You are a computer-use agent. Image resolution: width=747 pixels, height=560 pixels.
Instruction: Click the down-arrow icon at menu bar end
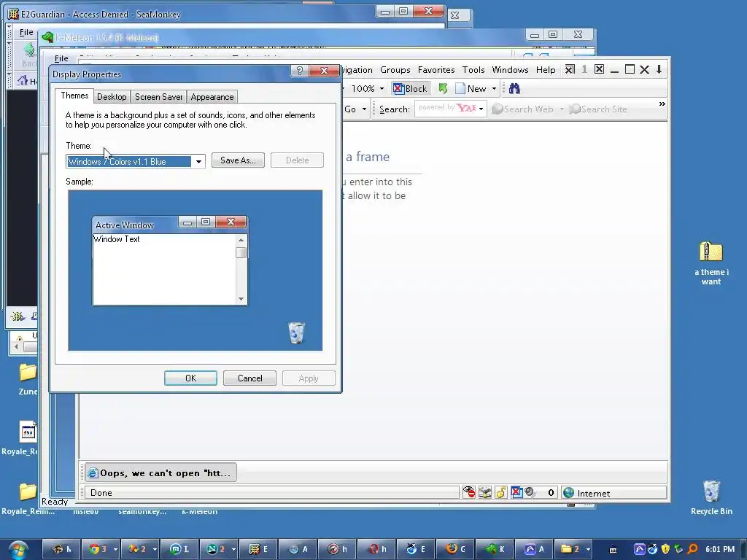[x=659, y=69]
